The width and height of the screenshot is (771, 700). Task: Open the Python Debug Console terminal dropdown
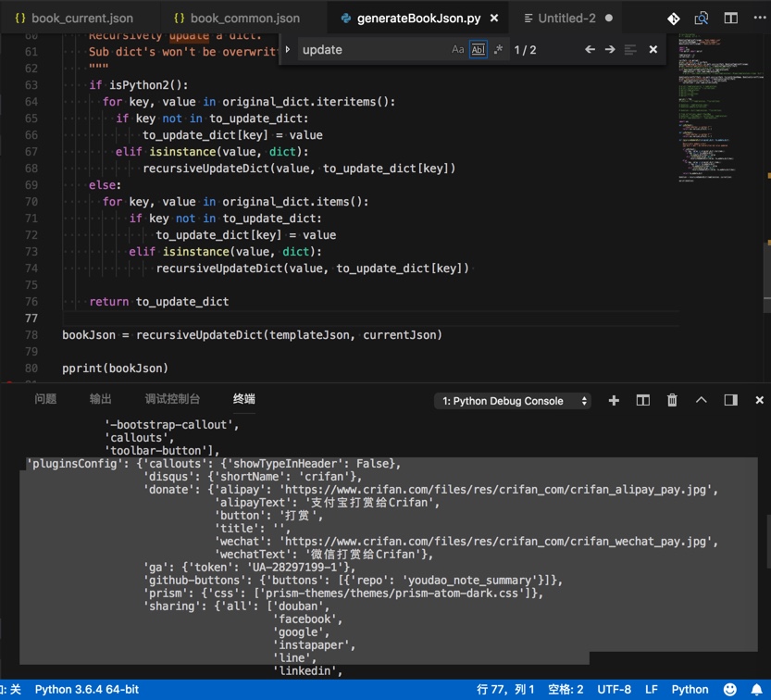coord(514,401)
